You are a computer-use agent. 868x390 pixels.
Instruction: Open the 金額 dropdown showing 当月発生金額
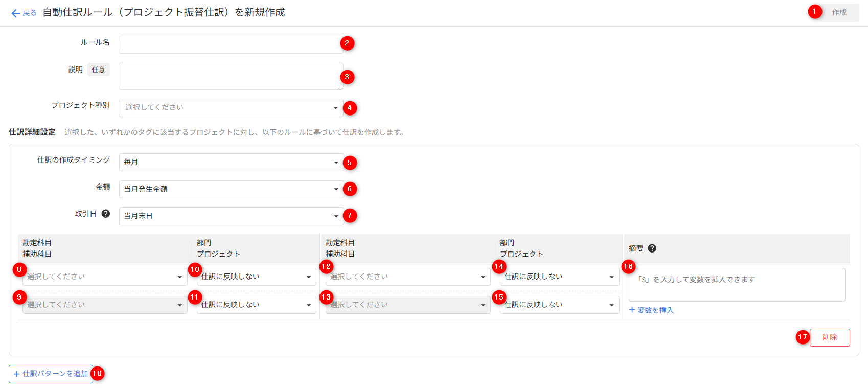230,189
